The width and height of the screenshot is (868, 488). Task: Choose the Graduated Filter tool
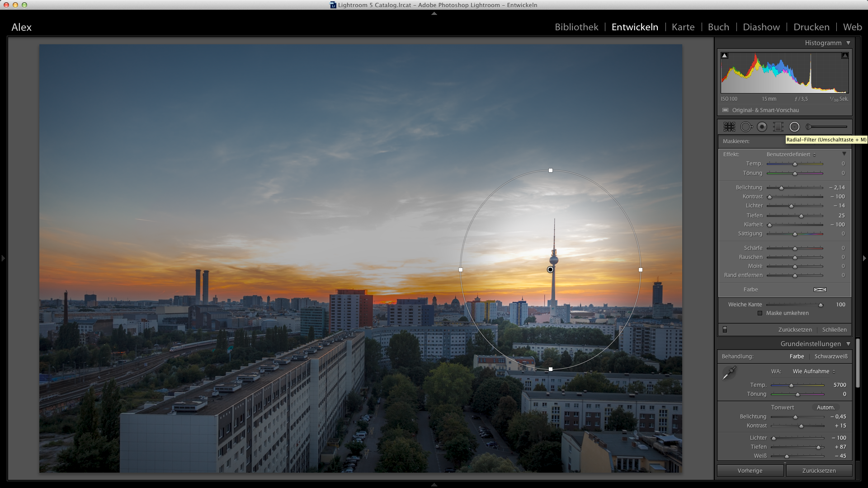click(778, 127)
